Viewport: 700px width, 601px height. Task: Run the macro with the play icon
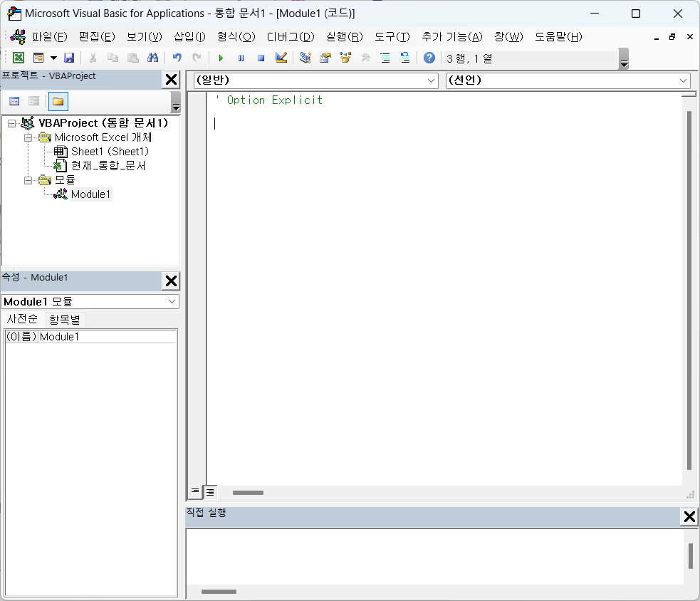coord(221,58)
